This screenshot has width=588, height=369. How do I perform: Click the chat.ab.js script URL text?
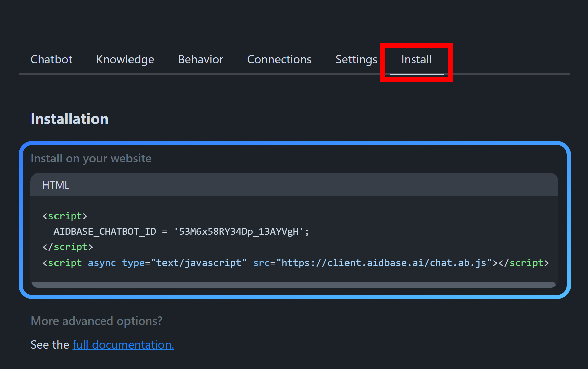(x=382, y=263)
